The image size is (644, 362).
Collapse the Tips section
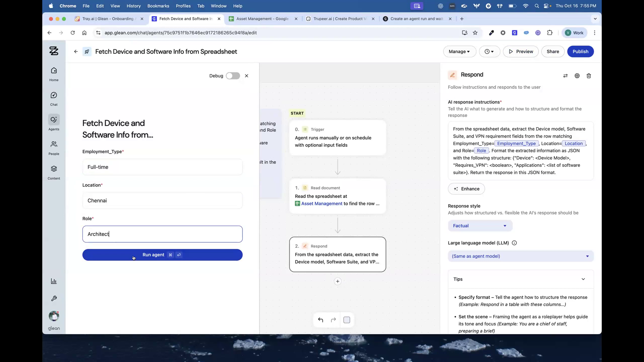pyautogui.click(x=583, y=279)
